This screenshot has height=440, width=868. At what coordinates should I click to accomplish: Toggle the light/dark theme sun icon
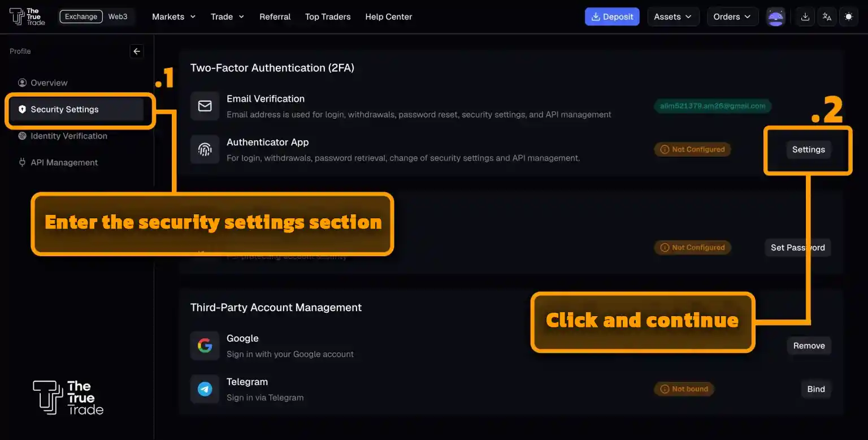point(848,17)
